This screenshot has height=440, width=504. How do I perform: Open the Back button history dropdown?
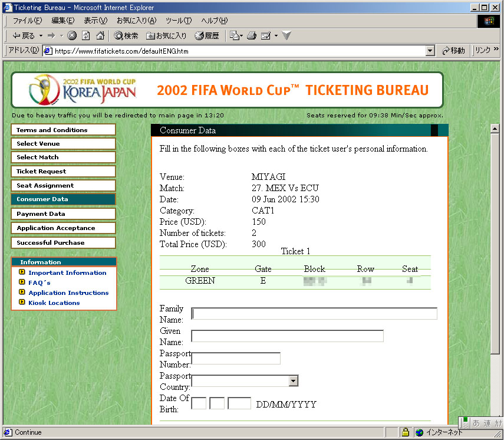[41, 36]
